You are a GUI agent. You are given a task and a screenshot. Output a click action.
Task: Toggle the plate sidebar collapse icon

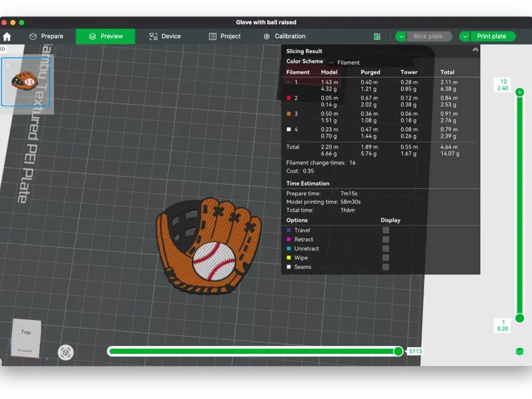[x=3, y=49]
